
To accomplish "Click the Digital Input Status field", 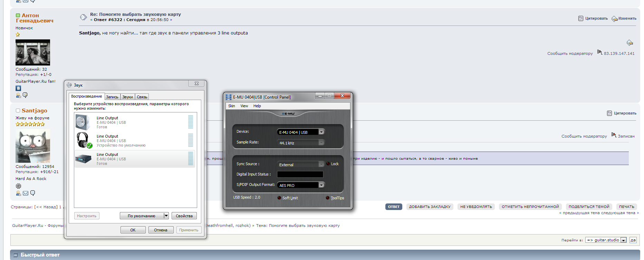I will coord(300,174).
